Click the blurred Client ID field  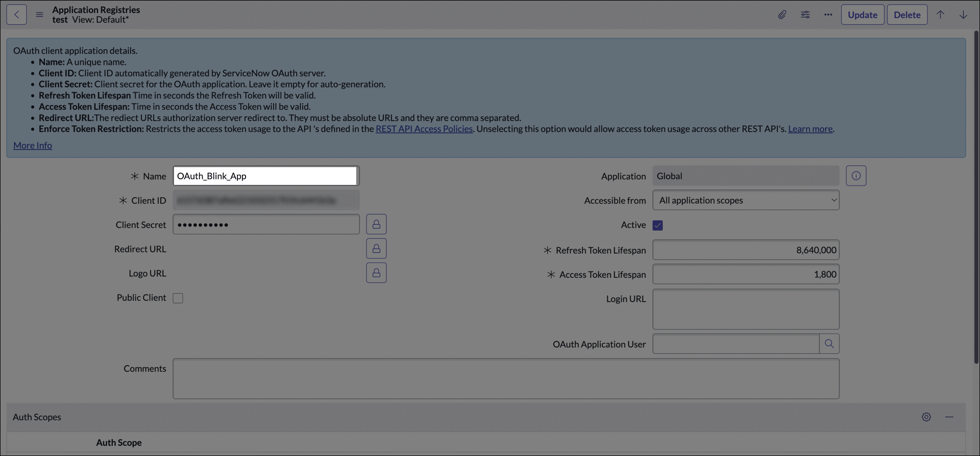coord(266,200)
